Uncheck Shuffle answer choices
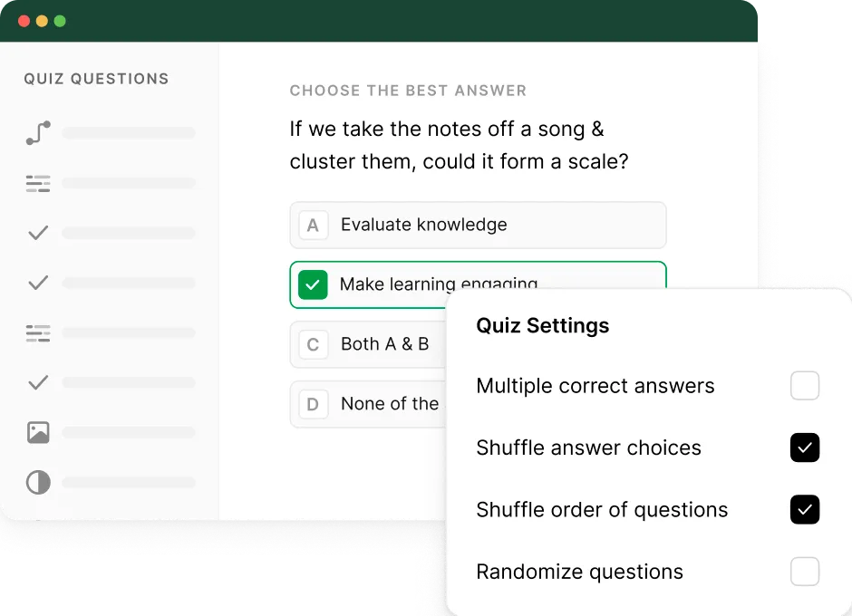This screenshot has height=616, width=852. pos(805,448)
